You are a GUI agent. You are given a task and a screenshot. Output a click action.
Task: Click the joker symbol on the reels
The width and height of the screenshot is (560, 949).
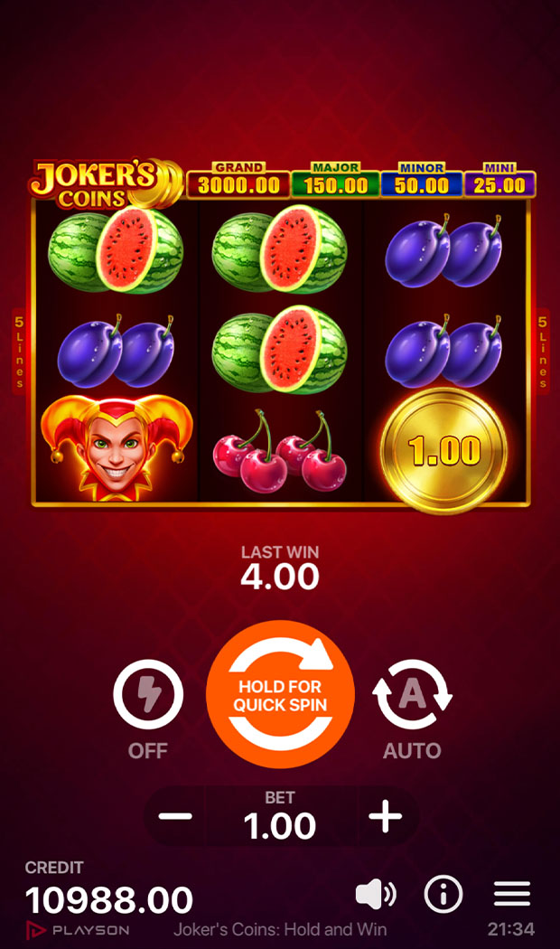coord(117,448)
